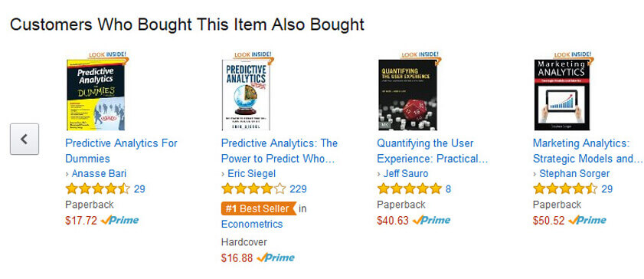644x279 pixels.
Task: Open Eric Siegel's Predictive Analytics book cover
Action: pyautogui.click(x=244, y=95)
